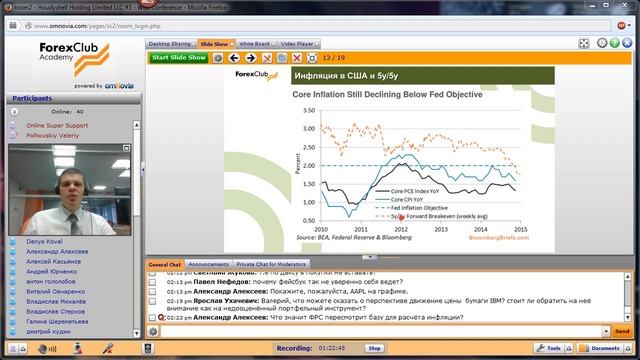
Task: Select participant Polhovskiy Valeriy
Action: pyautogui.click(x=53, y=135)
